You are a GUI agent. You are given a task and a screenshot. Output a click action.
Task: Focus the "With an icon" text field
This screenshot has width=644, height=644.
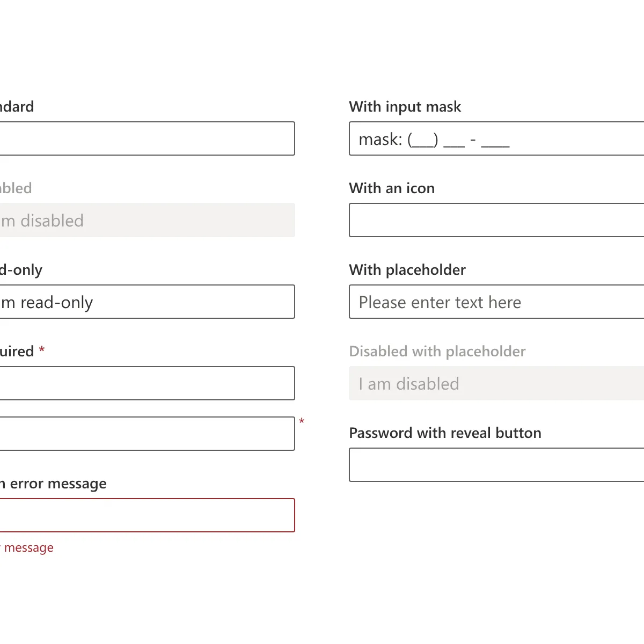click(496, 220)
